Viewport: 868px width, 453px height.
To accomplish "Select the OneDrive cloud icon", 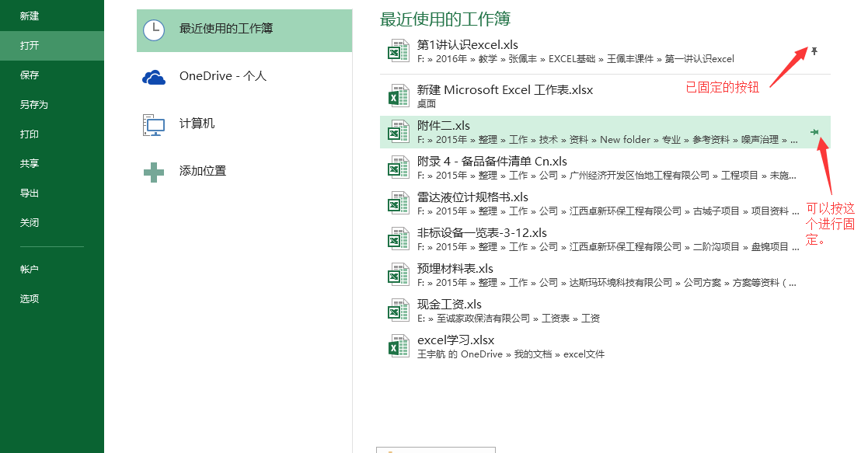I will (155, 76).
